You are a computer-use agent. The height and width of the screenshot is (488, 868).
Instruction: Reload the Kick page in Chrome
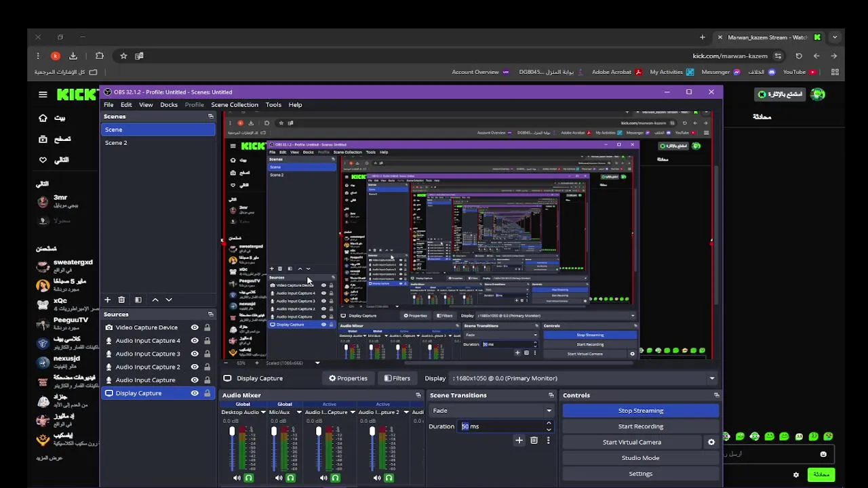[799, 56]
